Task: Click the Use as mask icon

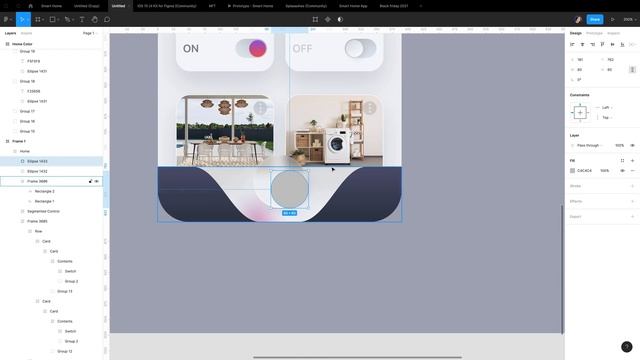Action: pos(340,19)
